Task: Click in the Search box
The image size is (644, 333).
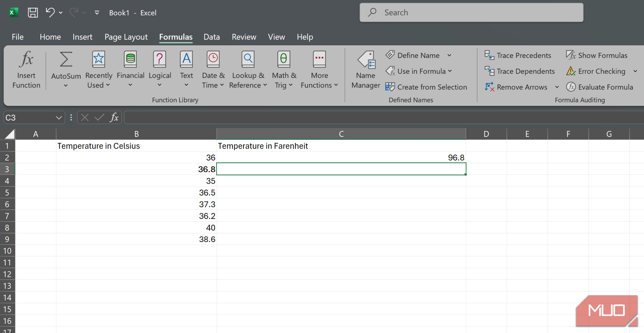Action: (x=471, y=12)
